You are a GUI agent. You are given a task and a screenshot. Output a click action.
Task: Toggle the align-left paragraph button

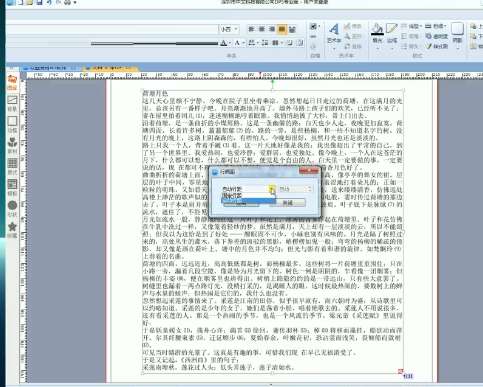coord(251,29)
